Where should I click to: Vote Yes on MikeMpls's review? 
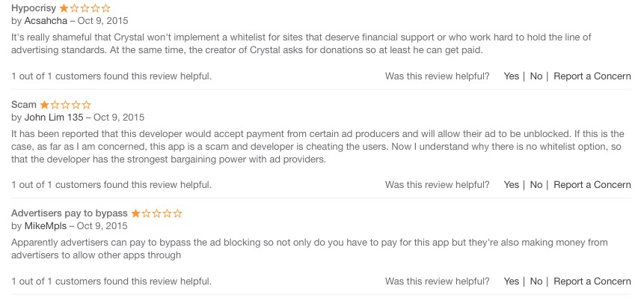[512, 282]
